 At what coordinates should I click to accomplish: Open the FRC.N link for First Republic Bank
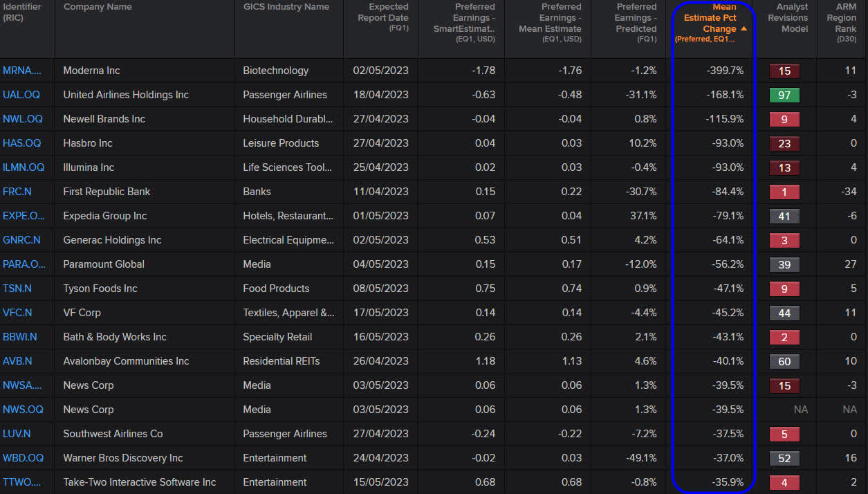coord(17,192)
